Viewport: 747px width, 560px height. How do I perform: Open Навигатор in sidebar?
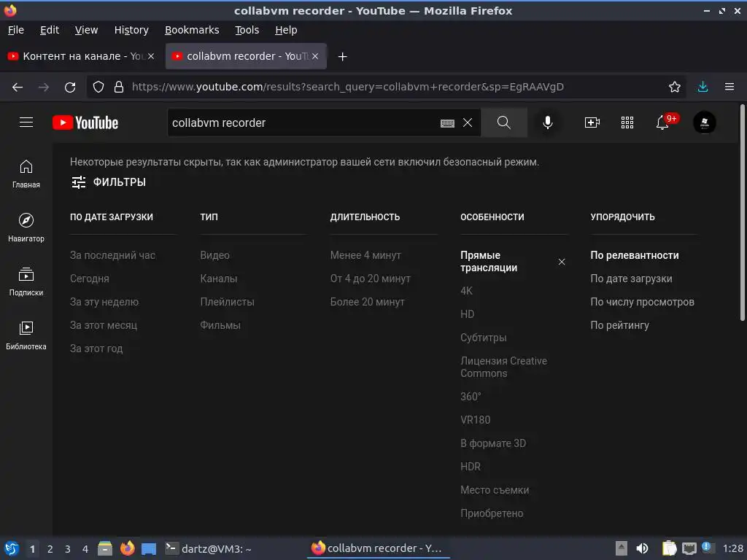point(26,228)
